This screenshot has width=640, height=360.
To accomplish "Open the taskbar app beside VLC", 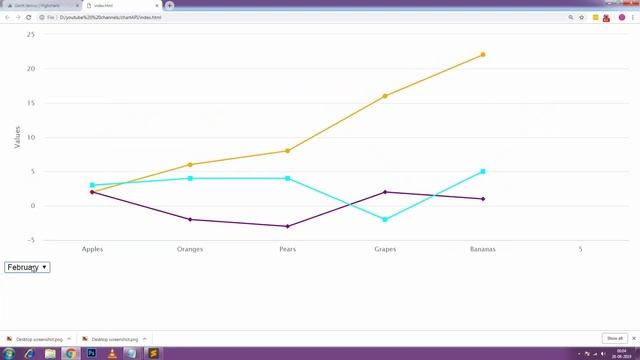I will (131, 353).
